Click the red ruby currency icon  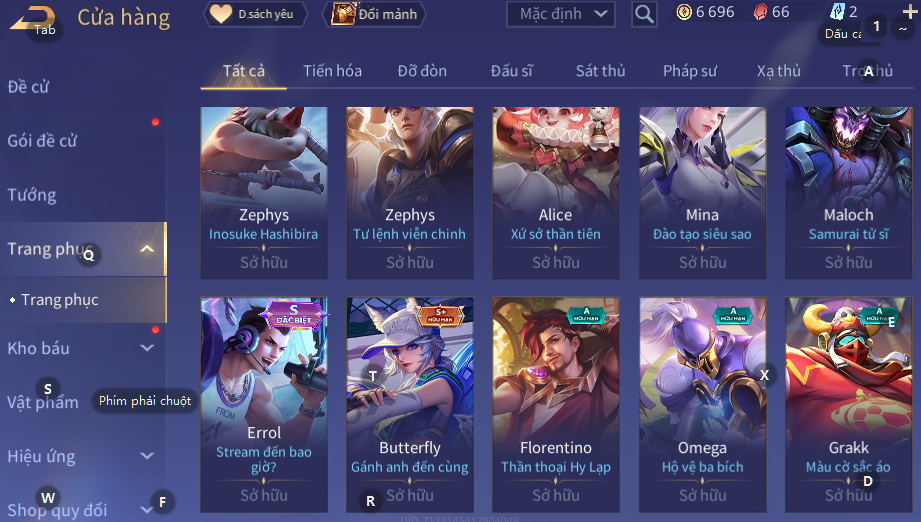click(760, 12)
